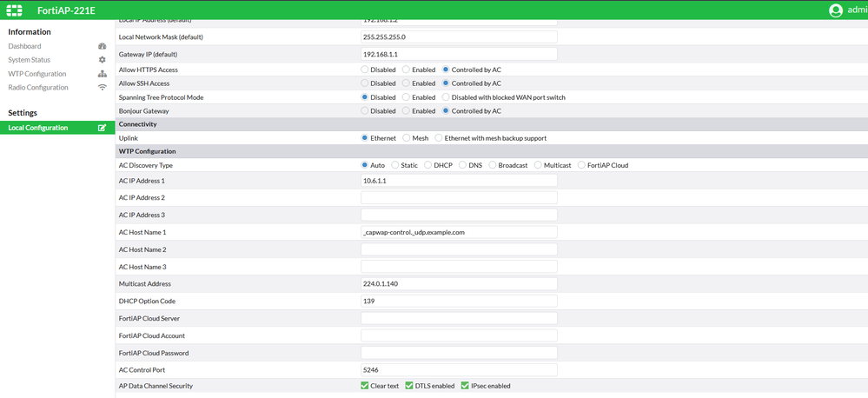
Task: Click the Radio Configuration wifi icon
Action: click(102, 88)
